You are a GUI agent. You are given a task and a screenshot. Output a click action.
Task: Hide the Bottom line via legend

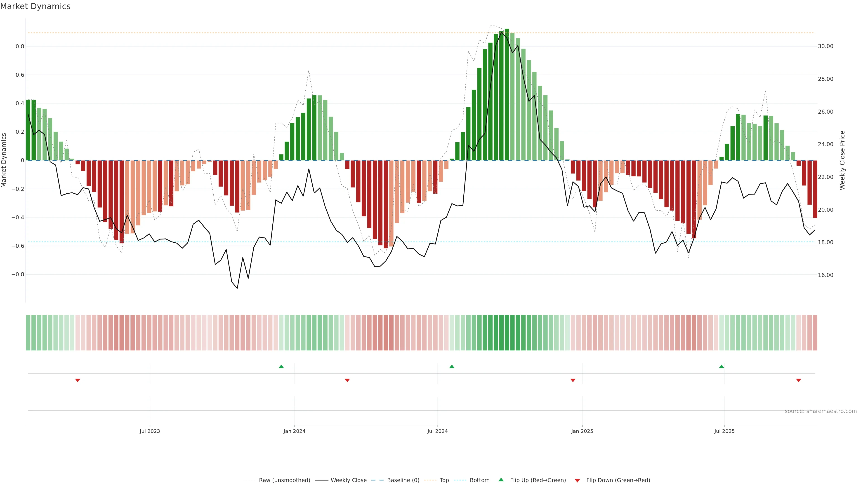(479, 480)
